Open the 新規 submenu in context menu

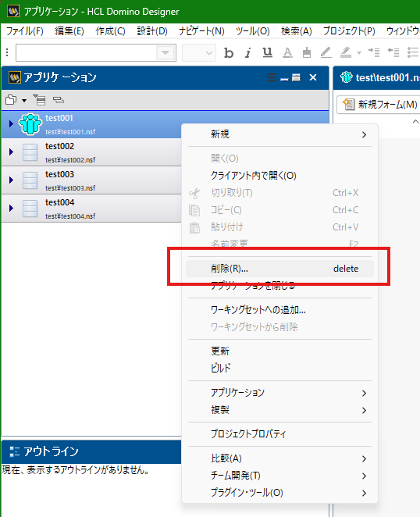click(279, 134)
